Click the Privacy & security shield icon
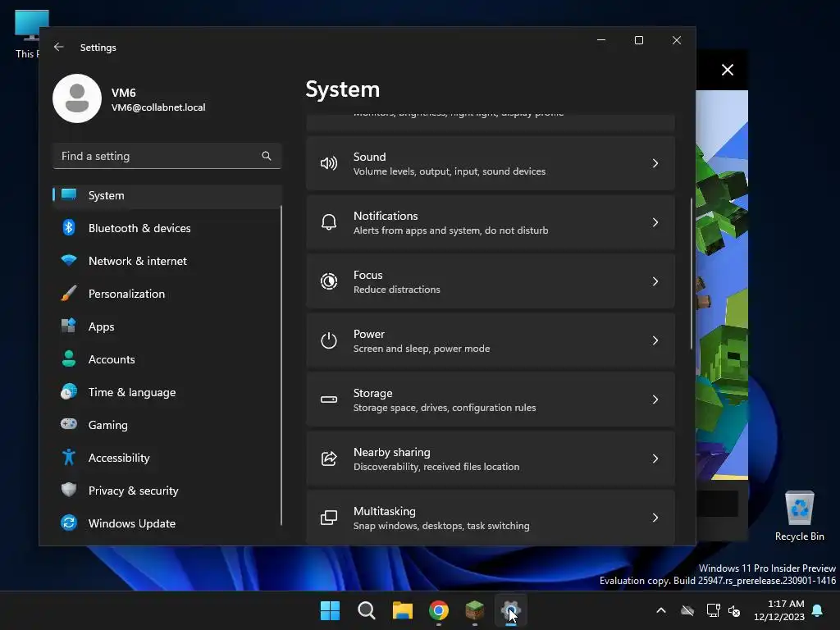 pos(69,490)
